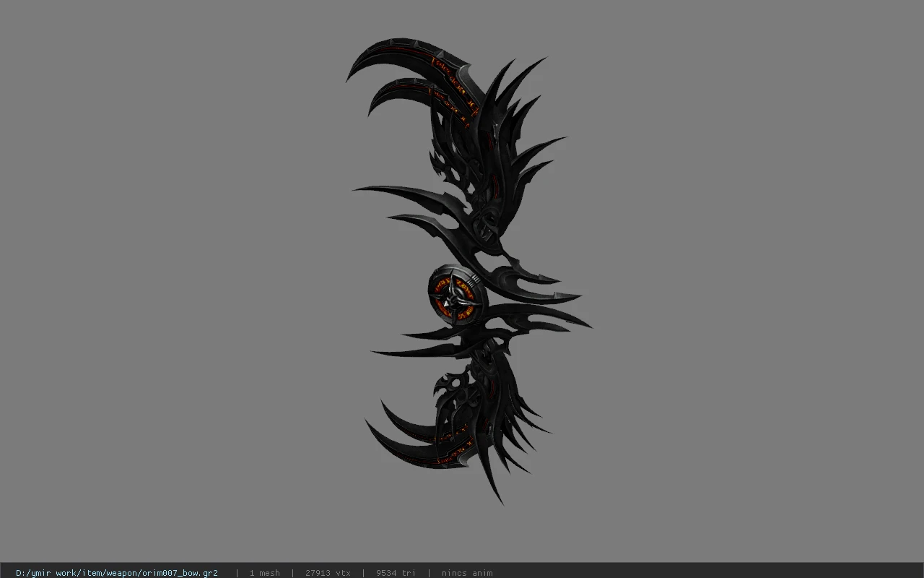The height and width of the screenshot is (578, 924).
Task: Click the '27913 vtx' vertex count
Action: click(328, 573)
